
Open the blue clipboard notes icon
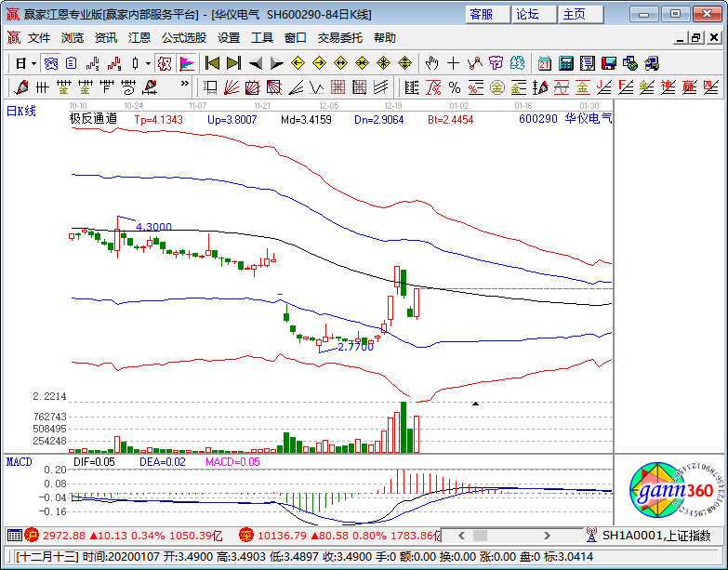click(x=71, y=63)
